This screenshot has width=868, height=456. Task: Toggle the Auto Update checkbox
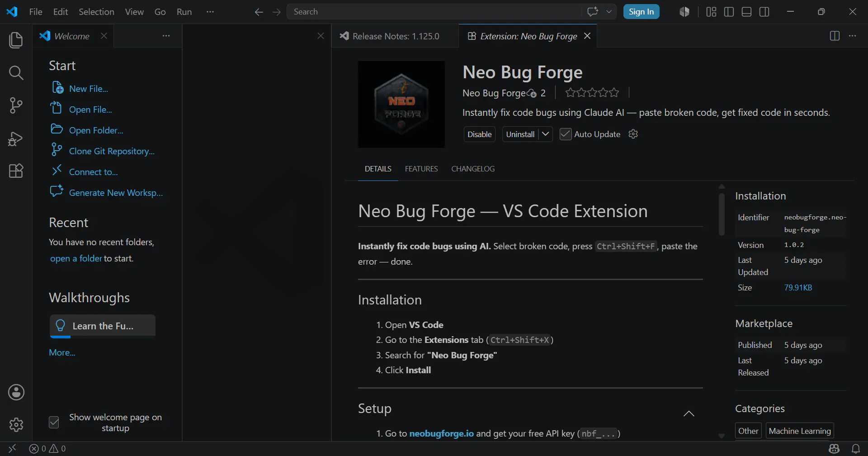pyautogui.click(x=566, y=134)
